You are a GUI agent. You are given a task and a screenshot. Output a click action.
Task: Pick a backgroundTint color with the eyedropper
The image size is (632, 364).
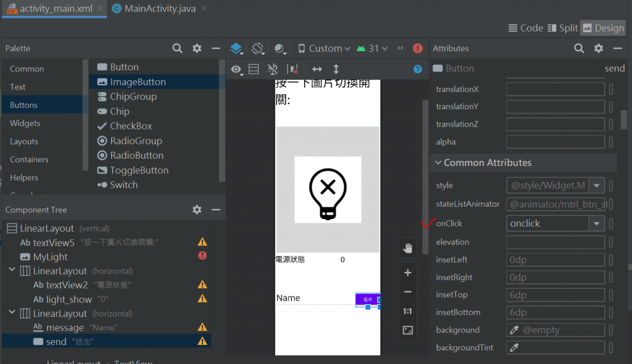tap(514, 347)
